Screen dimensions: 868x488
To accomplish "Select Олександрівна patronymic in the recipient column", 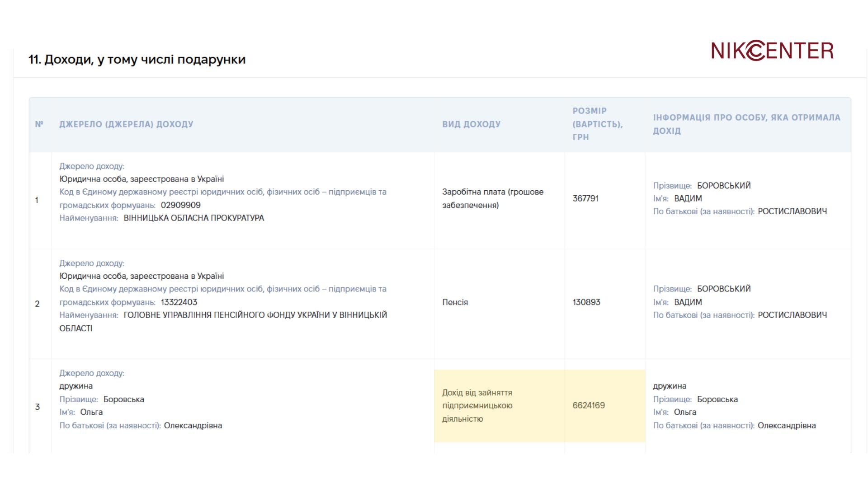I will click(x=787, y=426).
